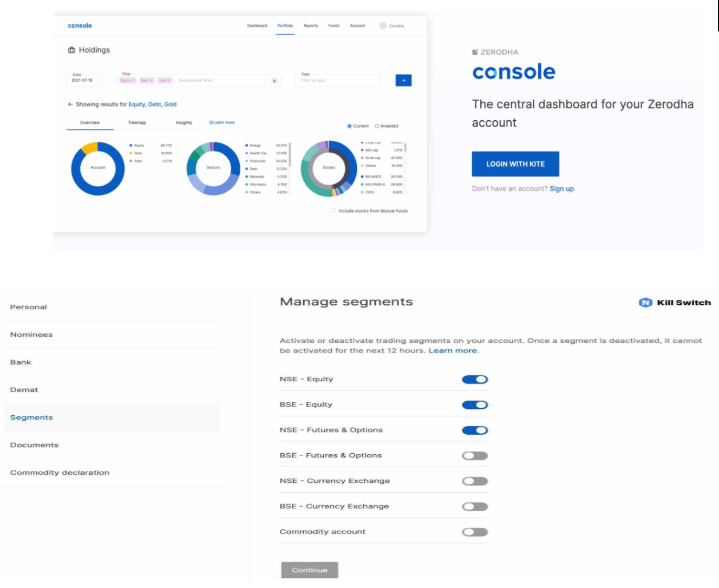Open the Portfolio menu item
This screenshot has height=588, width=719.
coord(285,25)
